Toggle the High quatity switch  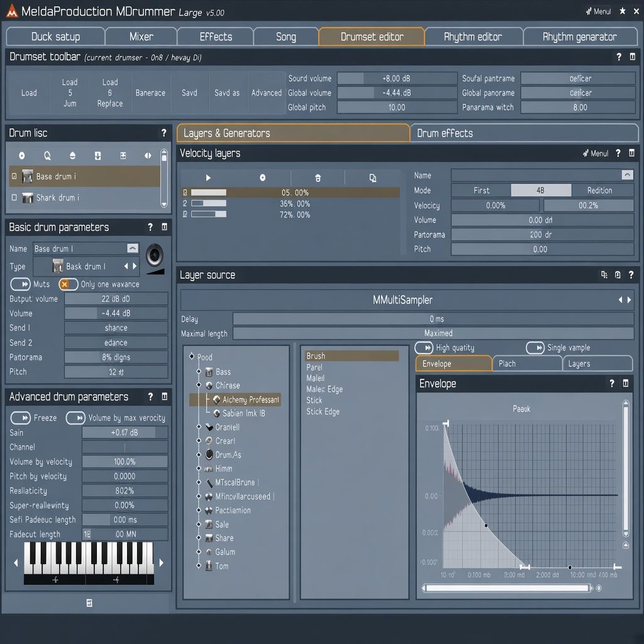point(424,348)
